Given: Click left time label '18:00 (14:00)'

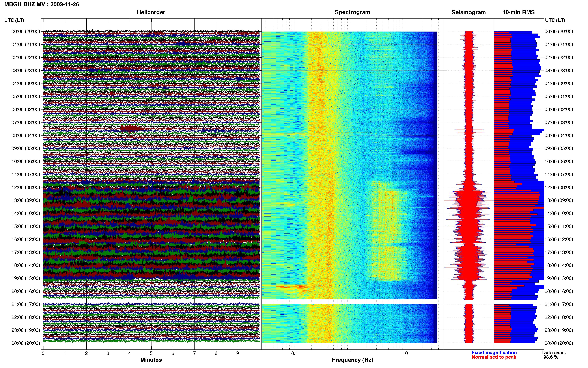Looking at the screenshot, I should pyautogui.click(x=26, y=265).
